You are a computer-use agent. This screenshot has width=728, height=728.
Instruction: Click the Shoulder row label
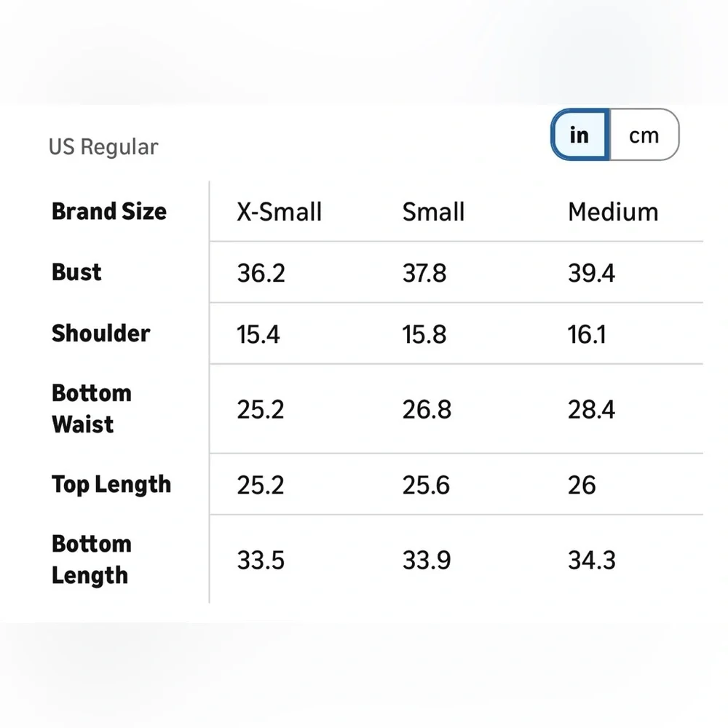(x=100, y=333)
